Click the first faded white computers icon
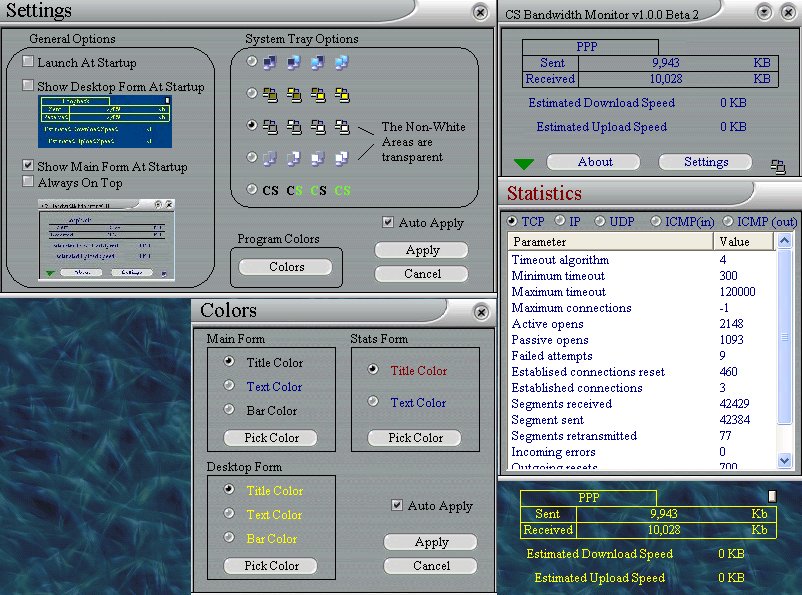The image size is (802, 595). coord(270,158)
